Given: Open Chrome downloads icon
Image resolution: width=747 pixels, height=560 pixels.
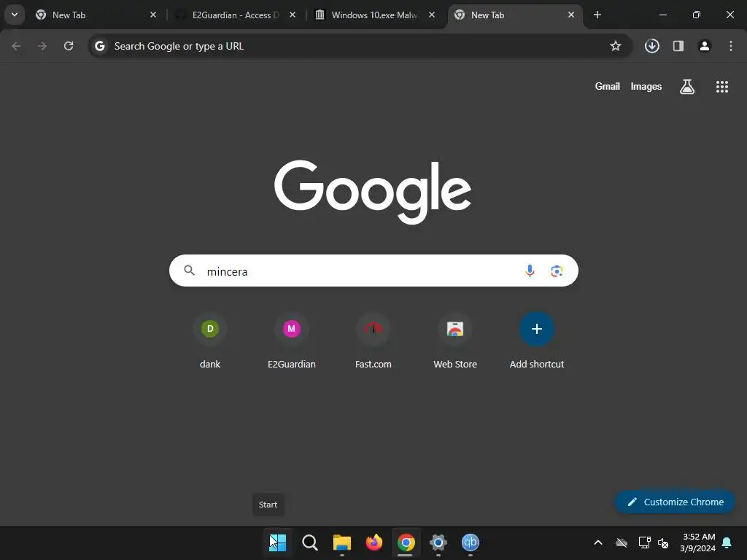Looking at the screenshot, I should click(x=652, y=46).
